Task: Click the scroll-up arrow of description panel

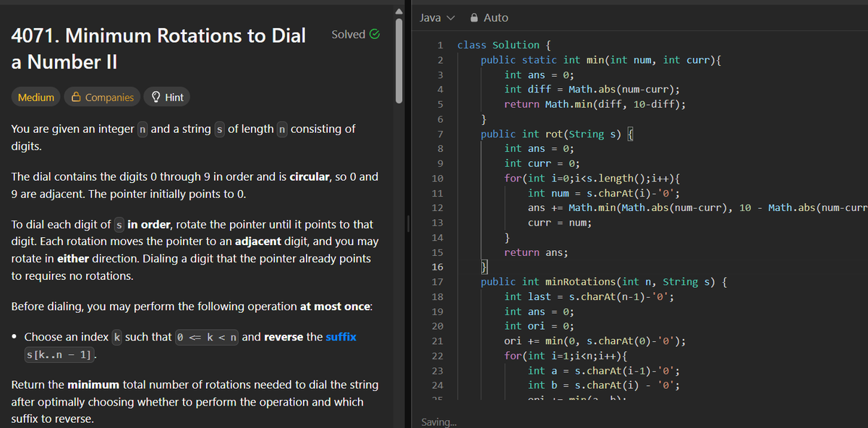Action: (398, 10)
